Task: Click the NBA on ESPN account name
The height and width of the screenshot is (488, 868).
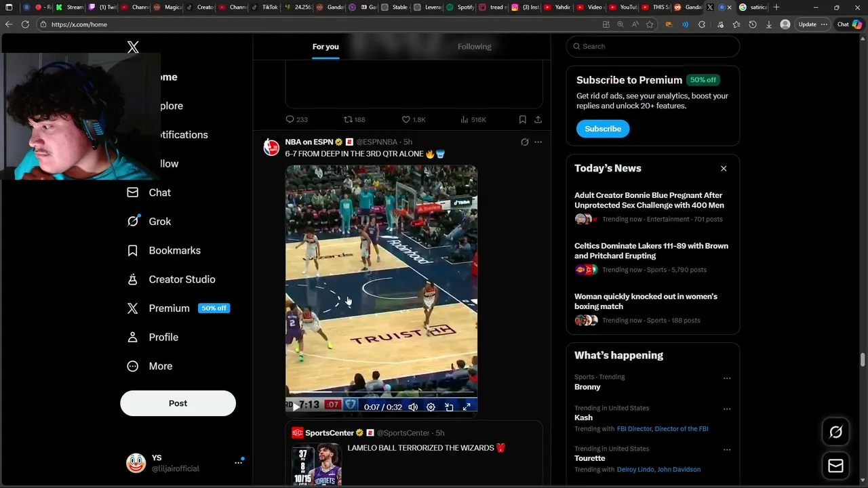Action: click(x=309, y=142)
